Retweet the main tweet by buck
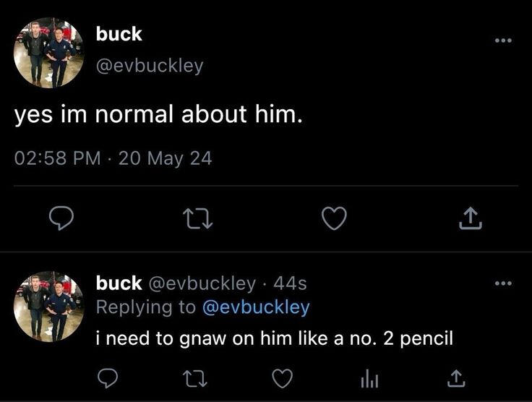Screen dimensions: 532x402 point(198,219)
